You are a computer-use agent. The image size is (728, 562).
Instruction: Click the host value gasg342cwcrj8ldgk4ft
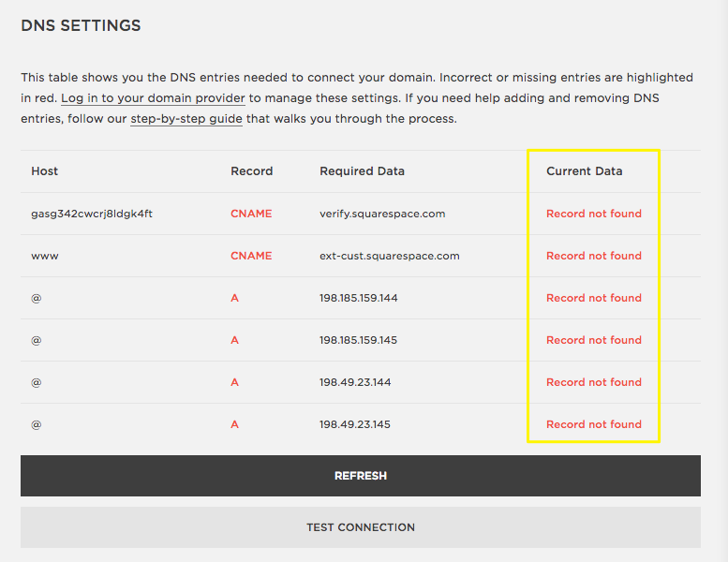pos(92,214)
